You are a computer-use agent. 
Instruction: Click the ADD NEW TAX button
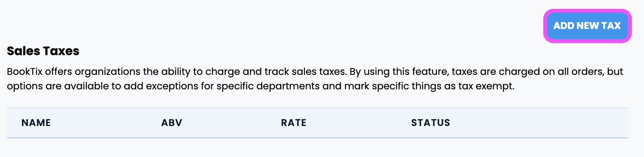pyautogui.click(x=587, y=26)
